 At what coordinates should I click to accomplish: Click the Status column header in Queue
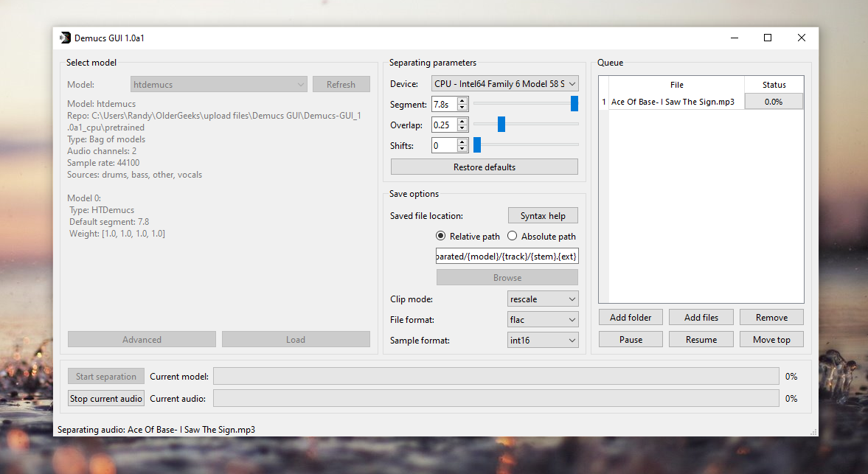[x=774, y=85]
